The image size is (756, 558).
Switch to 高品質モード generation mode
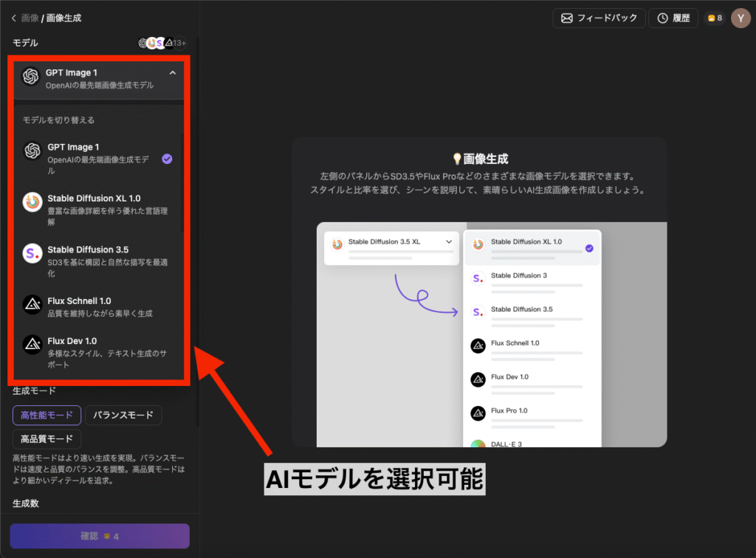coord(47,439)
